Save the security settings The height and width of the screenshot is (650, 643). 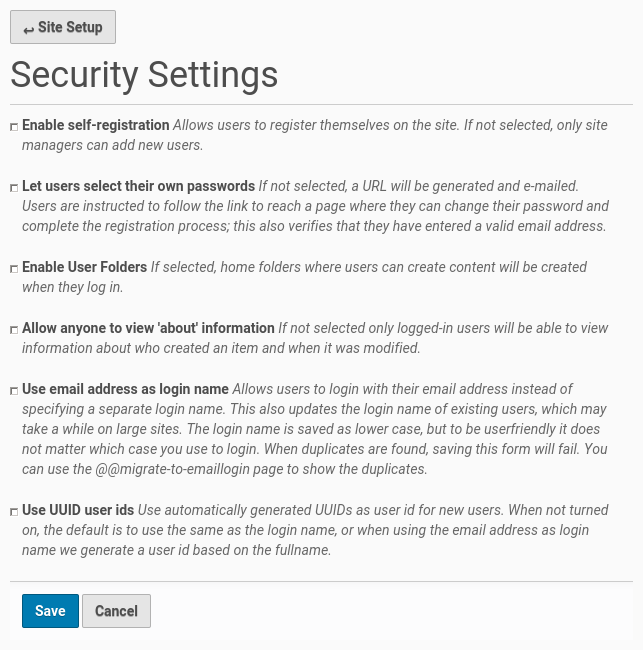click(x=50, y=611)
